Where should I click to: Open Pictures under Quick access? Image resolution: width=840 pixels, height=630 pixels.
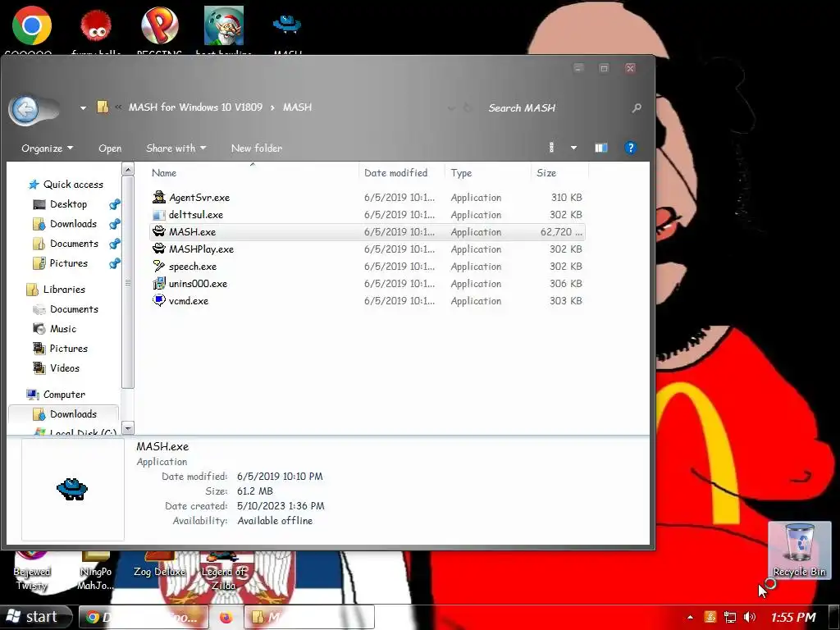point(68,263)
